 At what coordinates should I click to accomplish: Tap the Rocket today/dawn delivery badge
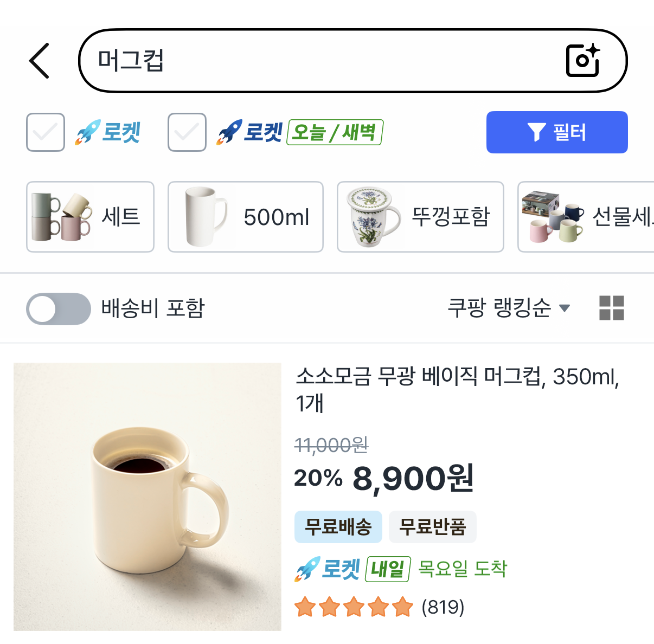coord(300,132)
